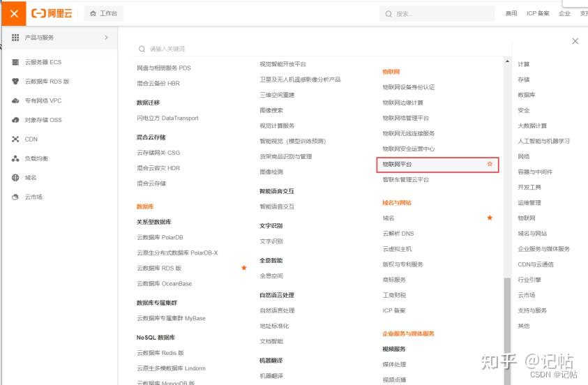Jump to 计算 category

coord(524,64)
